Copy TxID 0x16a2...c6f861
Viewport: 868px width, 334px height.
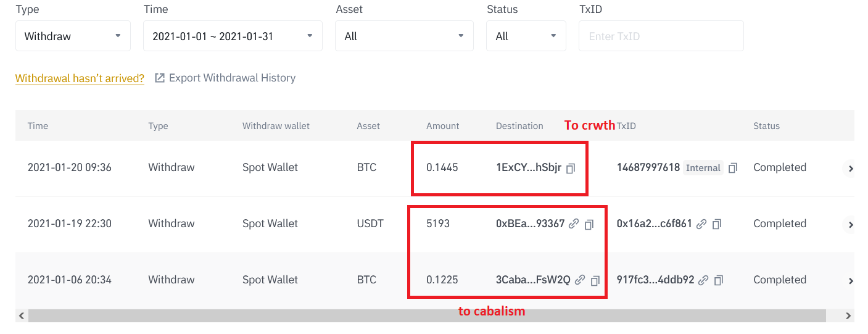coord(717,224)
